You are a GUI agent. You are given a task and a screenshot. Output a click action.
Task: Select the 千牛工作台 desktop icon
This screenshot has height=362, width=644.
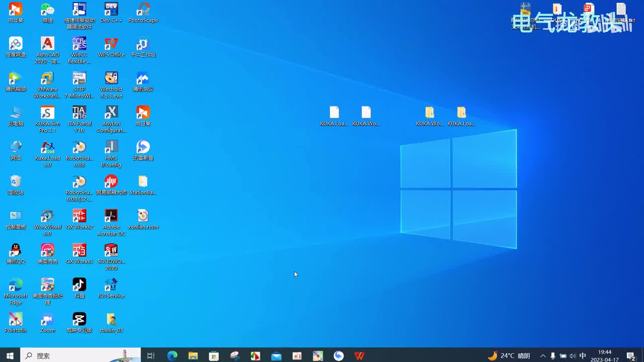(143, 47)
